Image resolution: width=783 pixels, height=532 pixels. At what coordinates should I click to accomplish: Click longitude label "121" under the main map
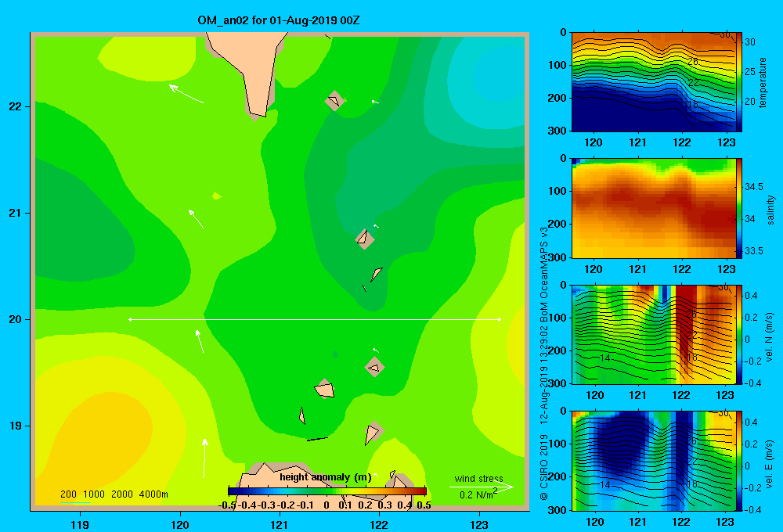tap(280, 524)
